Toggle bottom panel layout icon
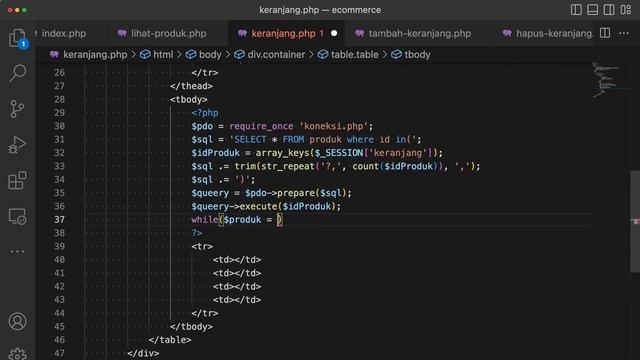This screenshot has width=640, height=360. [592, 10]
